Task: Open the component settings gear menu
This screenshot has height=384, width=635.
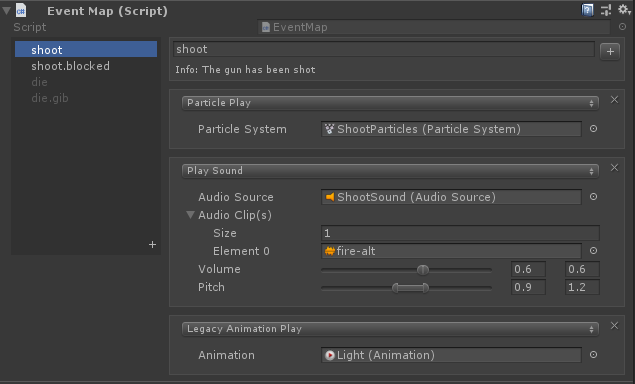Action: tap(624, 10)
